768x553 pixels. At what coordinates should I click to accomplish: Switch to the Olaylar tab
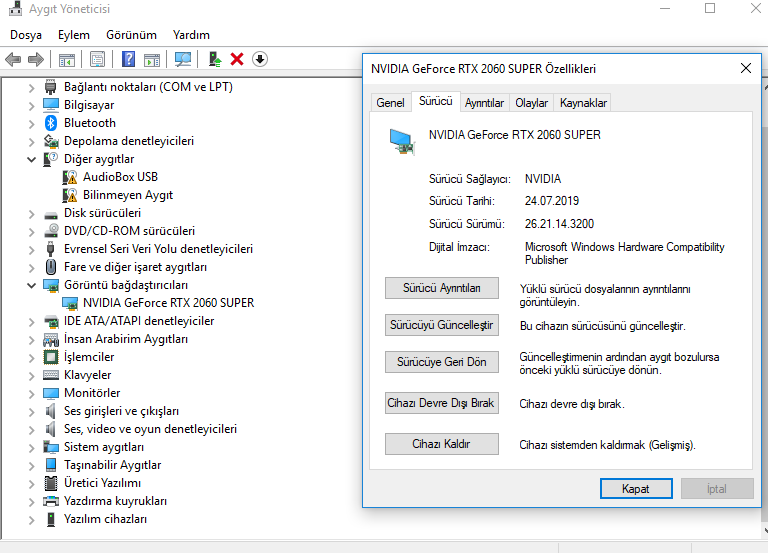(531, 103)
